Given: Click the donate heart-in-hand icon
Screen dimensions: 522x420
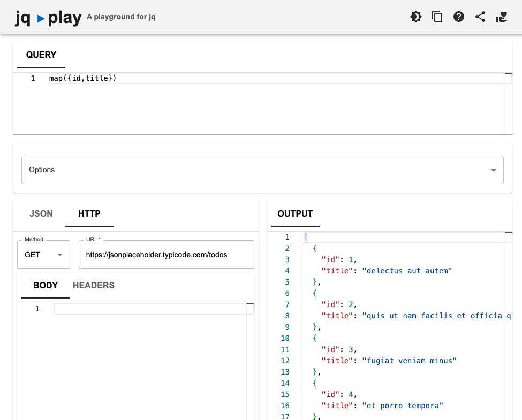Looking at the screenshot, I should pos(501,17).
